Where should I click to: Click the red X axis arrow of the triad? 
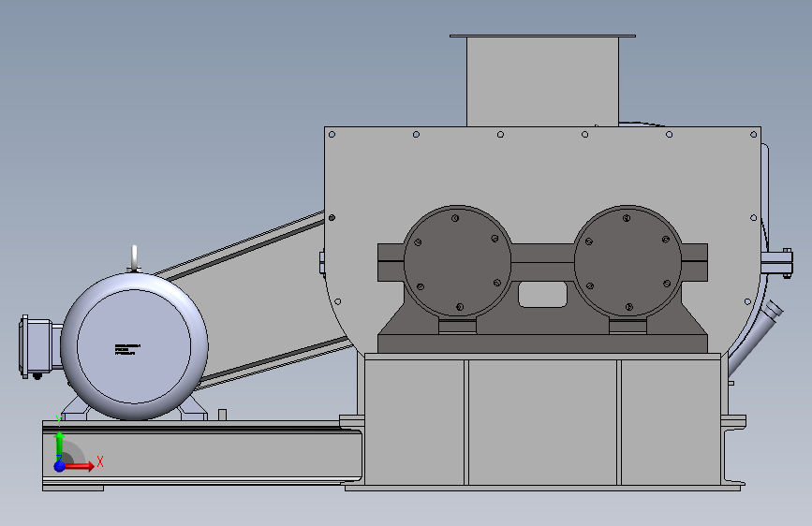click(78, 466)
